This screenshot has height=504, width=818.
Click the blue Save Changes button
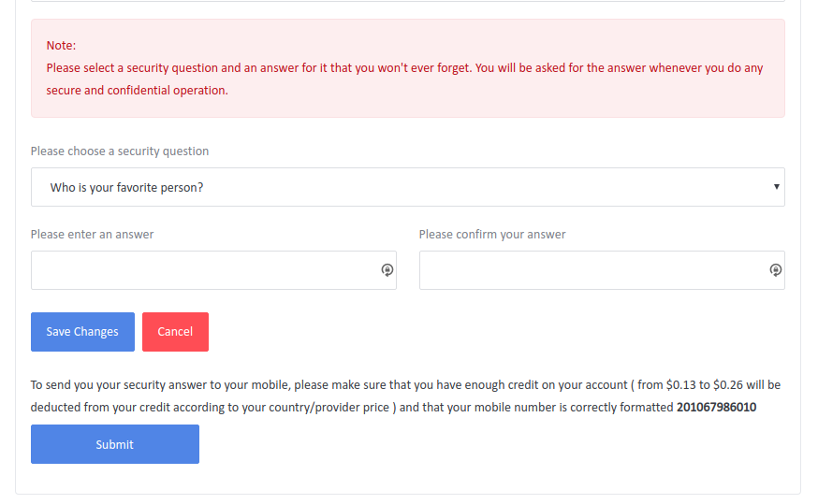pos(82,332)
